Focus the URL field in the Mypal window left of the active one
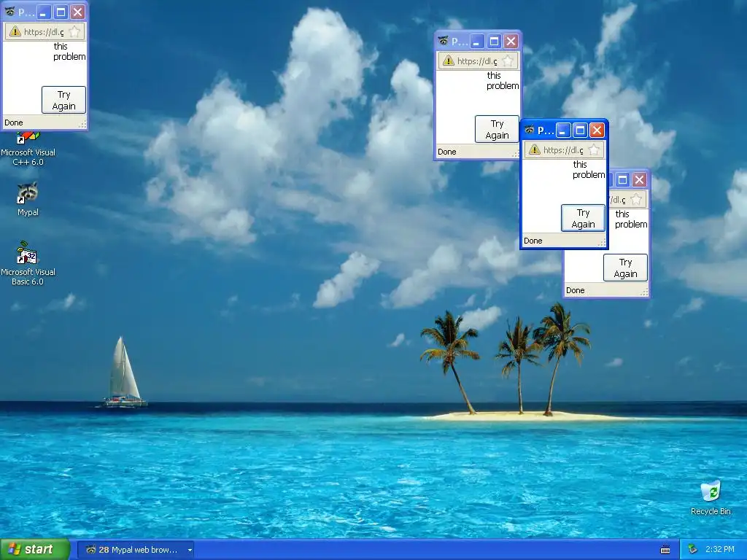Screen dimensions: 747x560 pyautogui.click(x=478, y=61)
